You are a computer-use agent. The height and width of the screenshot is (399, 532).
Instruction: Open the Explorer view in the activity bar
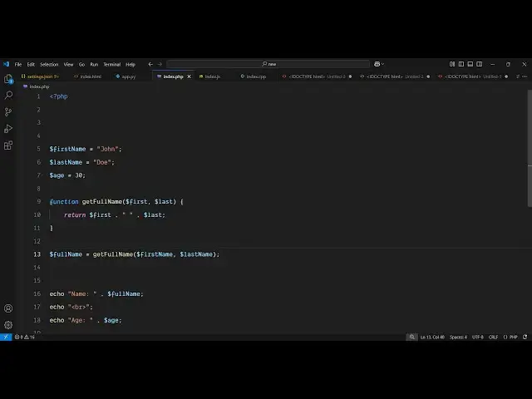tap(8, 79)
